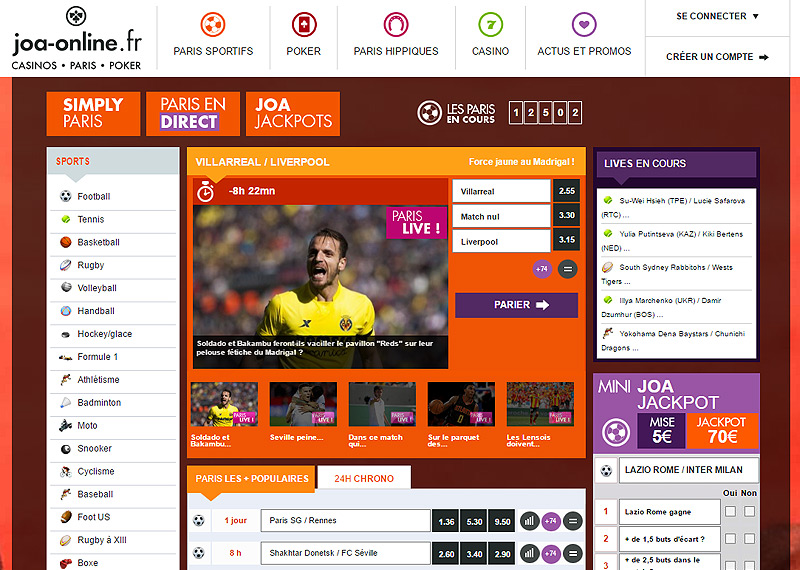Expand the Se Connecter dropdown
The image size is (800, 570).
coord(717,16)
